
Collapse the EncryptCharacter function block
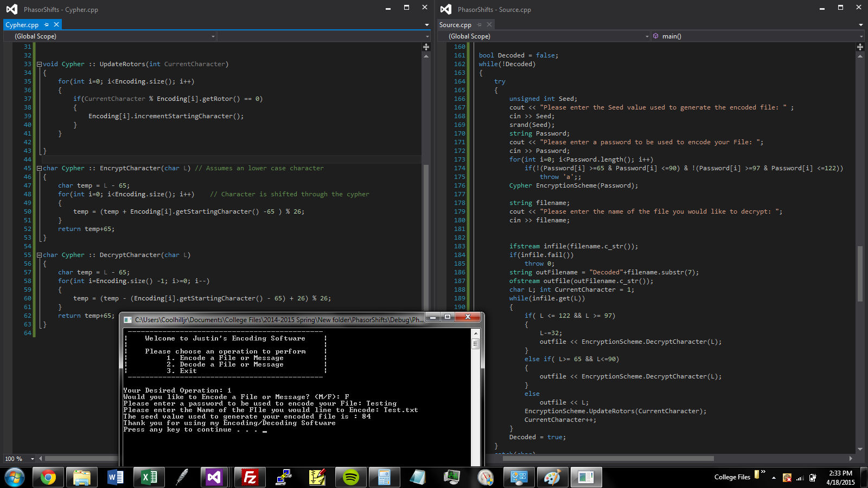pyautogui.click(x=39, y=168)
